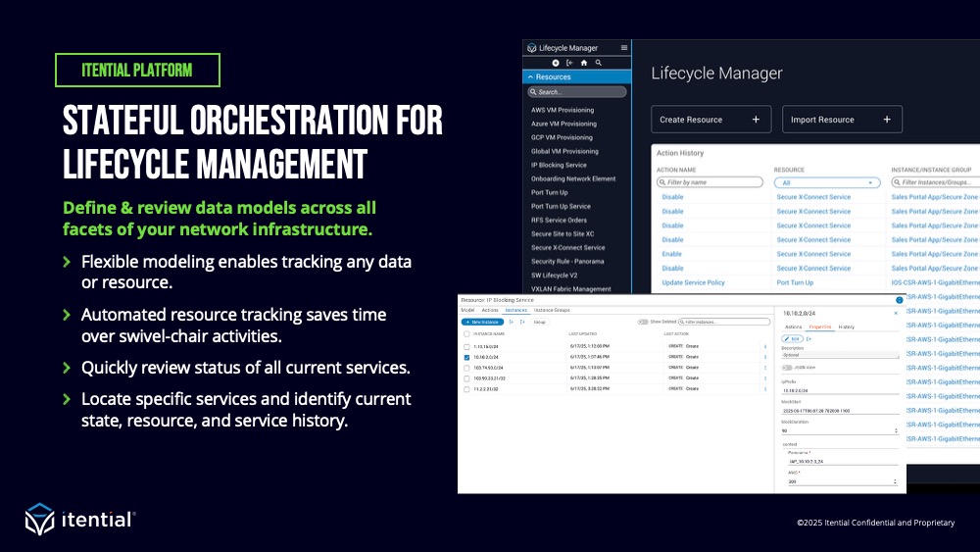Open the row menu for instance 10.10.2.0/24
The image size is (980, 552).
(x=765, y=357)
